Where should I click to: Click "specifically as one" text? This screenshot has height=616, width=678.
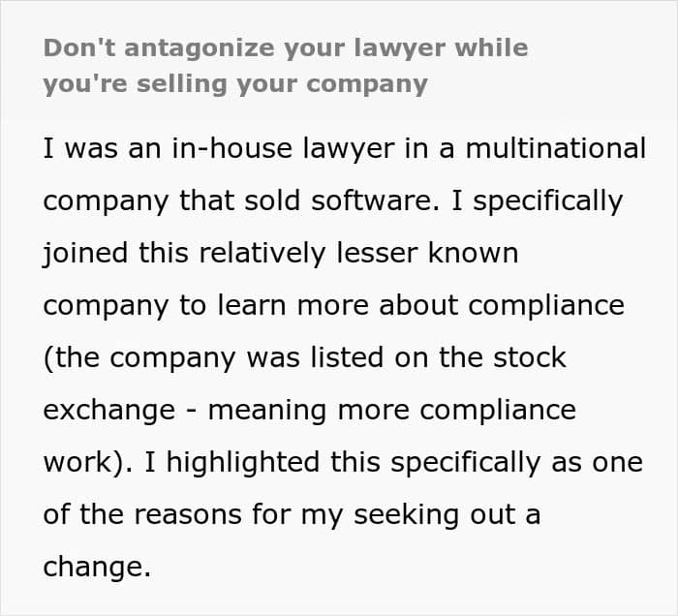[x=516, y=463]
